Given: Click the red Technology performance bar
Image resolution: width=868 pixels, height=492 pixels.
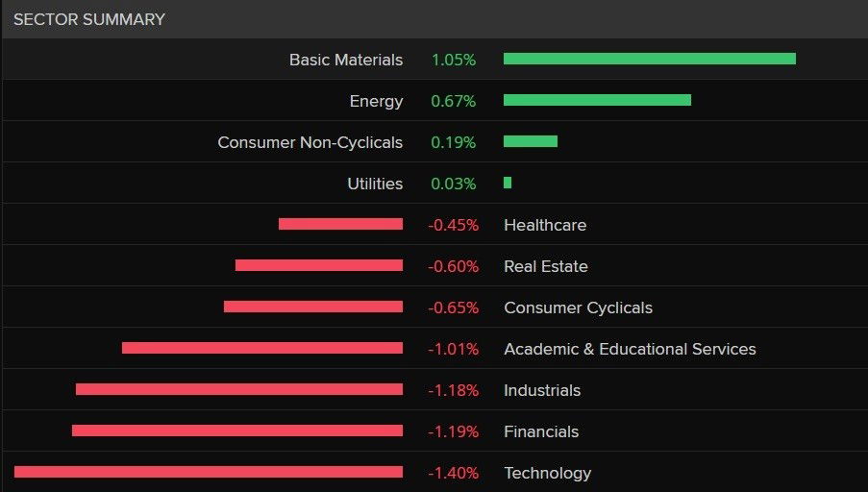Looking at the screenshot, I should 209,472.
